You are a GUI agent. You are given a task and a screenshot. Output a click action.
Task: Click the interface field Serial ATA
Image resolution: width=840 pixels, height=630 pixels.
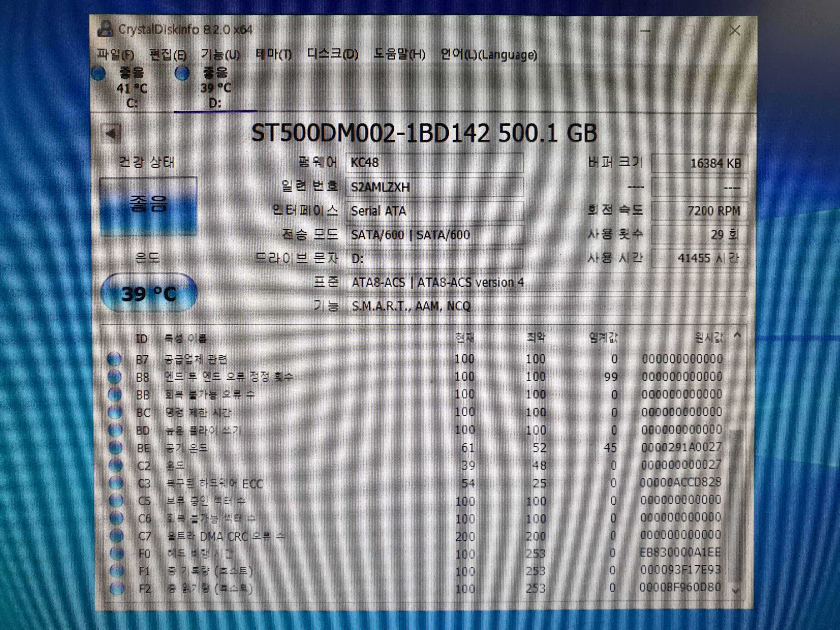(x=435, y=211)
